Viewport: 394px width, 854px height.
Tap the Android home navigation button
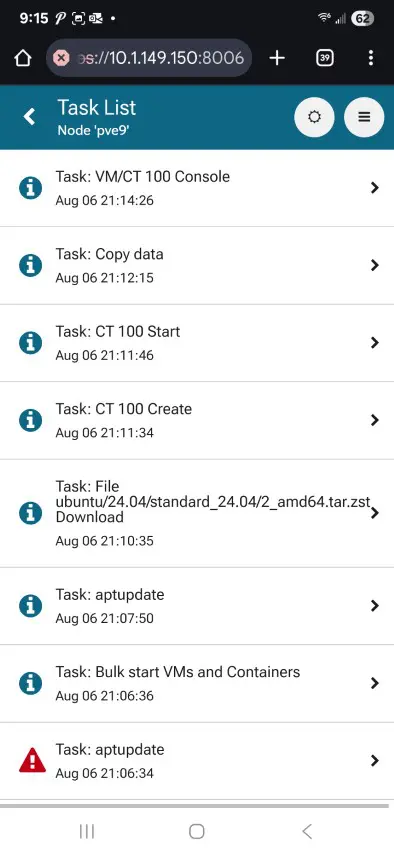[x=197, y=831]
